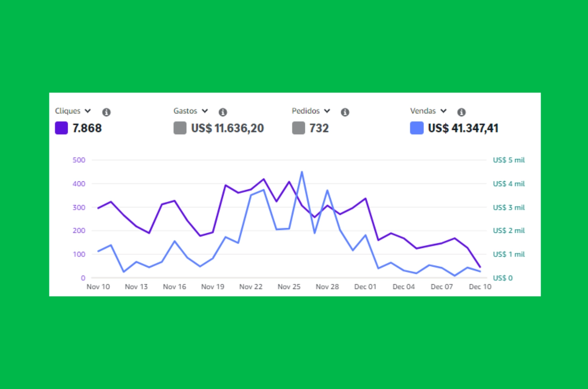Click the Vendas metric label text
This screenshot has width=588, height=389.
[423, 111]
